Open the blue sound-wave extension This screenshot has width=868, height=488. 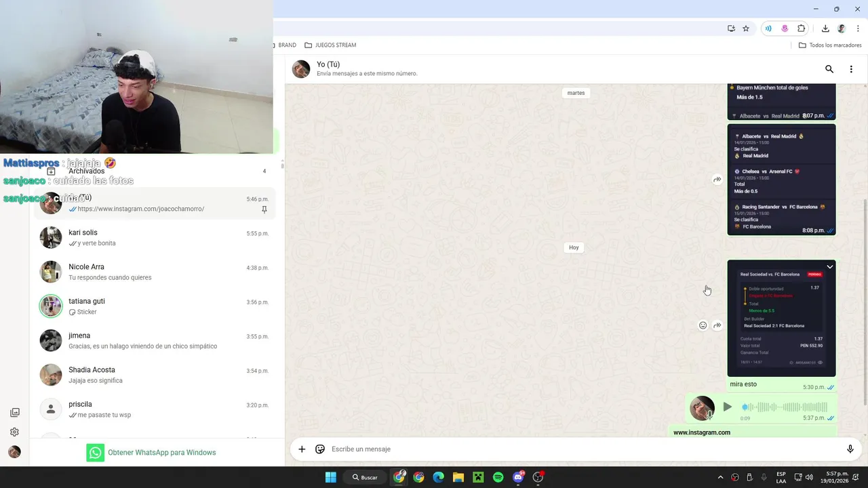[x=768, y=28]
